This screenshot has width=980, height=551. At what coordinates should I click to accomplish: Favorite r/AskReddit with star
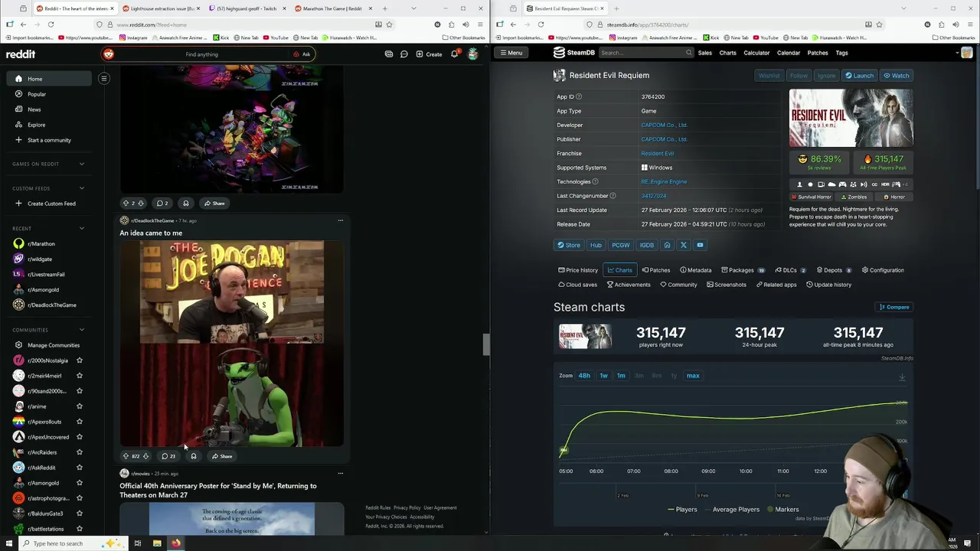(80, 468)
